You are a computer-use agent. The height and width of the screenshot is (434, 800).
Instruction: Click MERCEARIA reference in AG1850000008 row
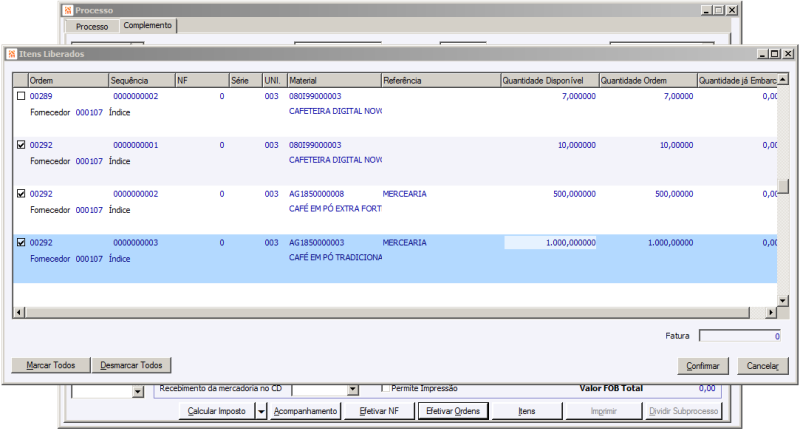[x=405, y=194]
